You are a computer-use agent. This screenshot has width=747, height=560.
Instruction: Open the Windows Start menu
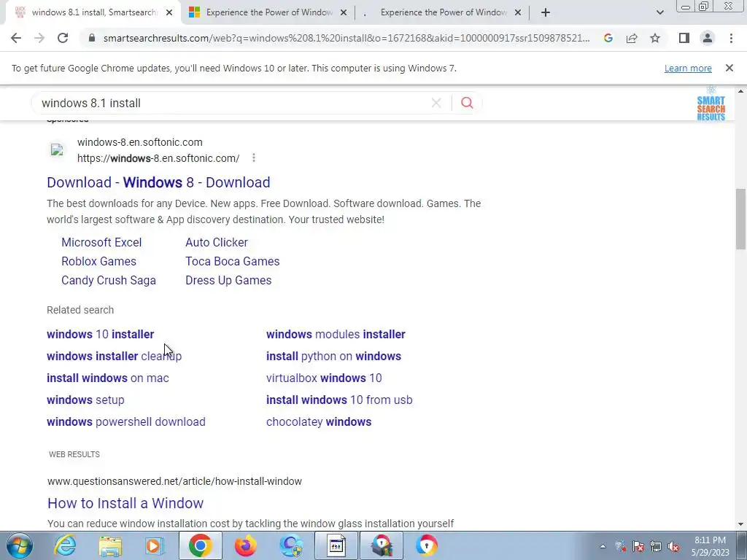(19, 545)
